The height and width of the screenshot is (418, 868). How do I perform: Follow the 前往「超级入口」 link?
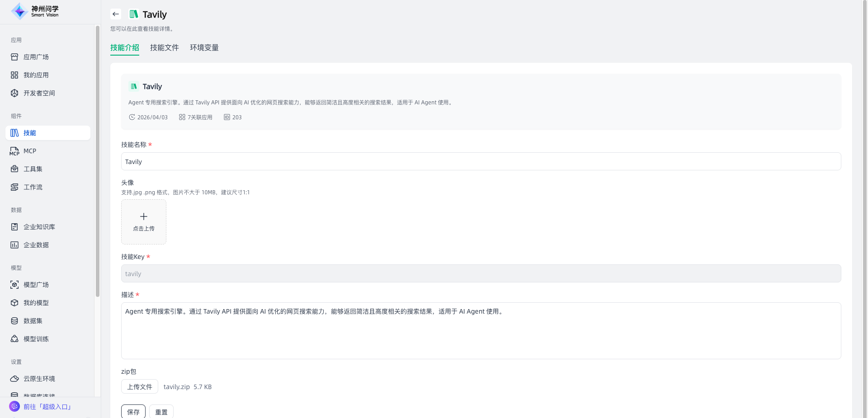47,407
